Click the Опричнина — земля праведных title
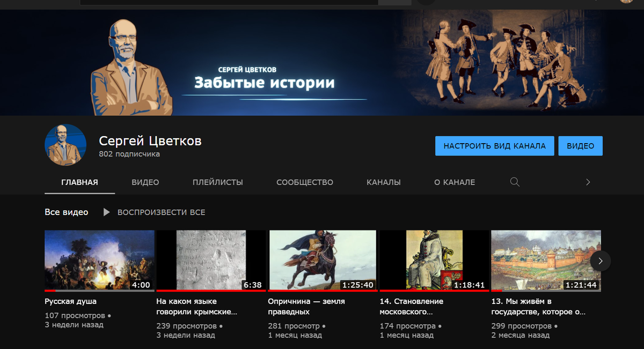 pyautogui.click(x=306, y=307)
